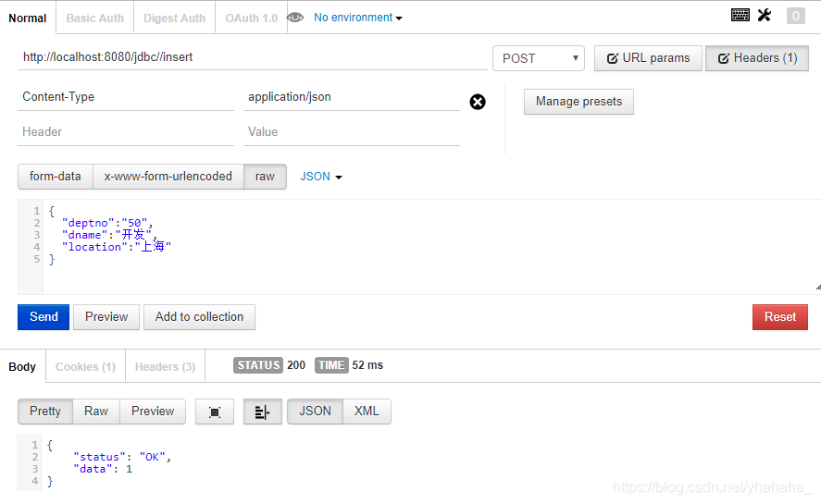Switch to the OAuth 1.0 tab
Image resolution: width=821 pixels, height=504 pixels.
[252, 18]
